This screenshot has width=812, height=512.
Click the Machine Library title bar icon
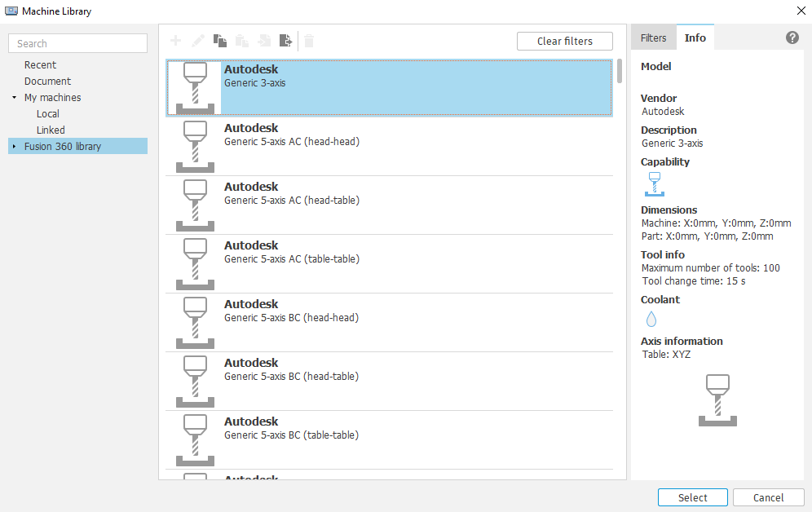point(13,11)
